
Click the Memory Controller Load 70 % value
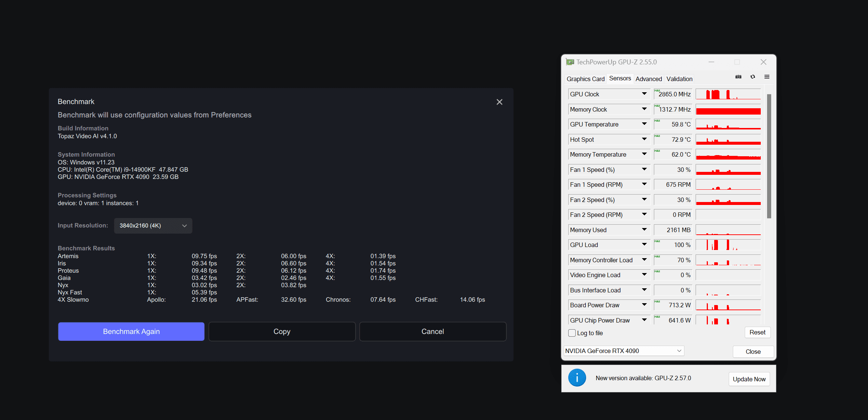click(673, 260)
